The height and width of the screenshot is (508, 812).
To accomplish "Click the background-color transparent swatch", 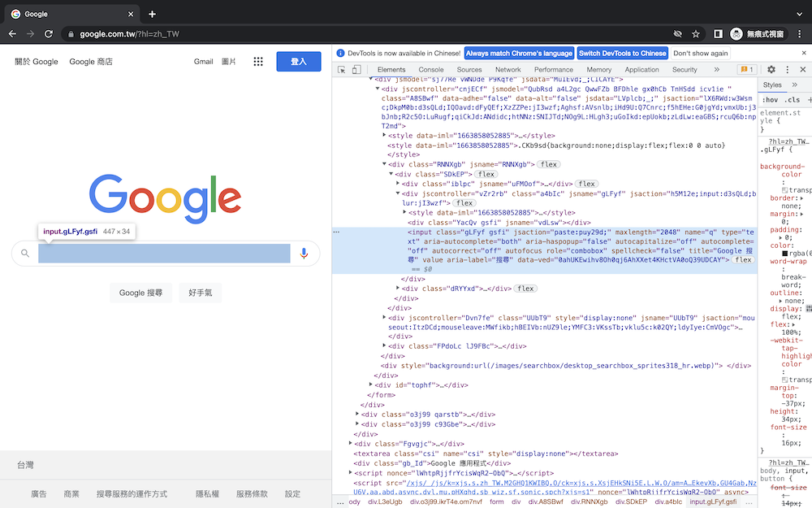I will point(784,190).
